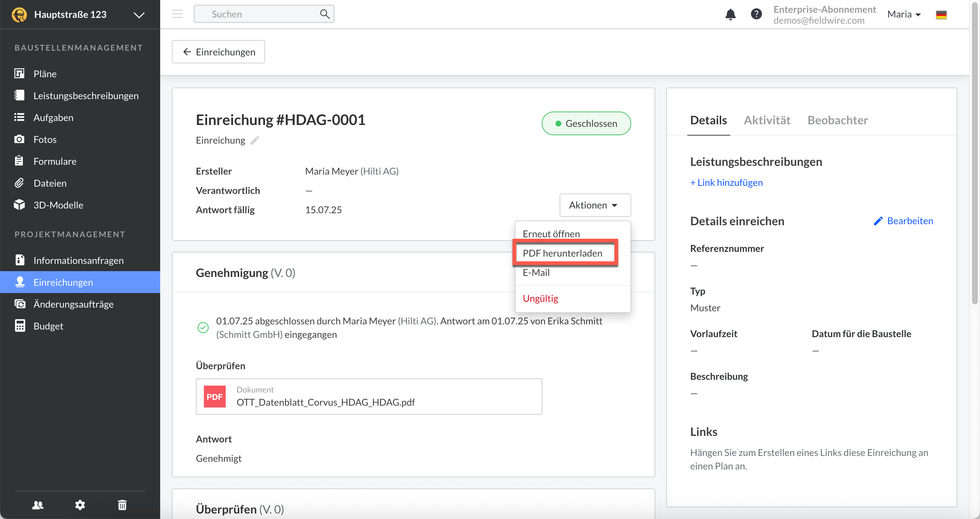Screen dimensions: 980x519
Task: Click the PDF document icon
Action: click(x=214, y=397)
